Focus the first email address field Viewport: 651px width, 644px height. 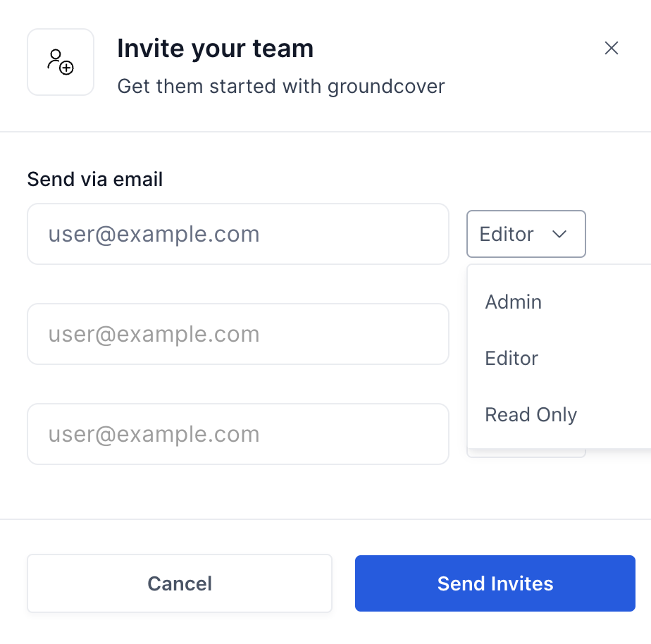click(x=237, y=234)
